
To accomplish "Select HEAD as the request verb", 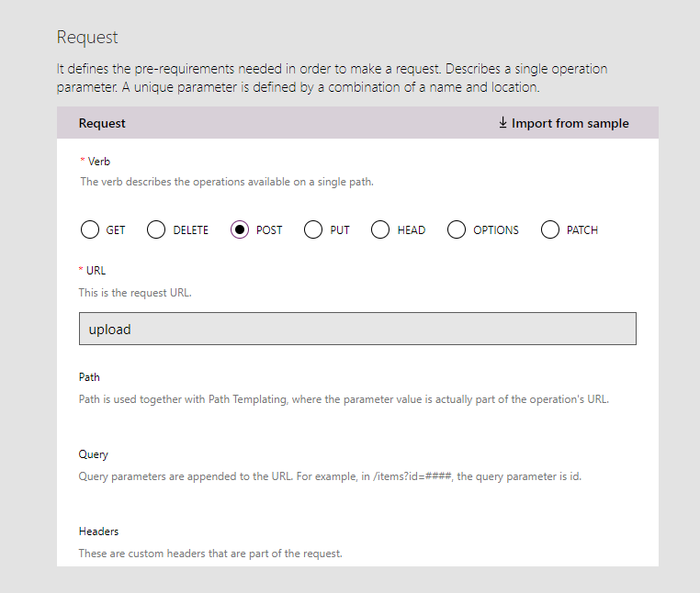I will [380, 229].
